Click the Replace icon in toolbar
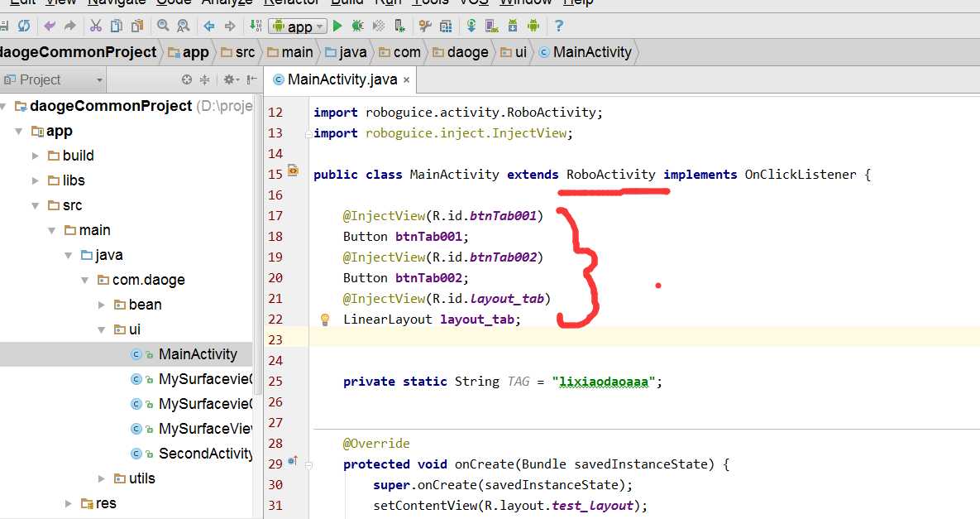 click(x=183, y=26)
